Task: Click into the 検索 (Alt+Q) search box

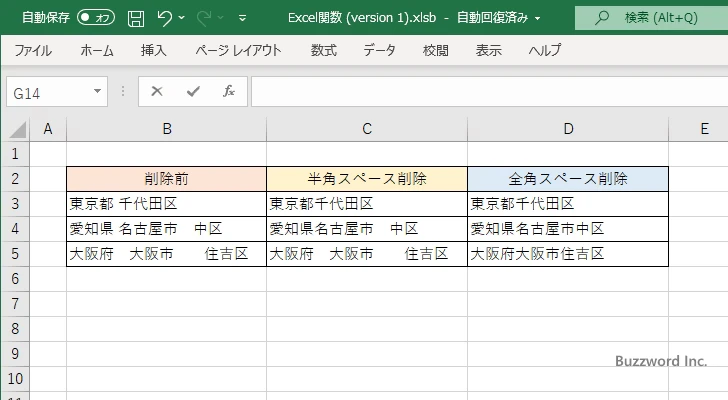Action: coord(651,18)
